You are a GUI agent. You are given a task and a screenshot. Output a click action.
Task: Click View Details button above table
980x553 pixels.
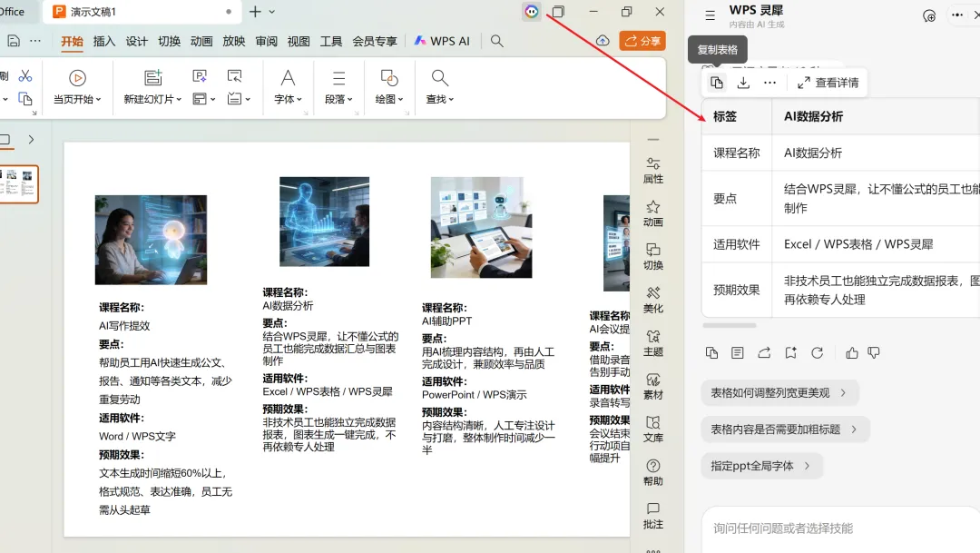(x=828, y=83)
